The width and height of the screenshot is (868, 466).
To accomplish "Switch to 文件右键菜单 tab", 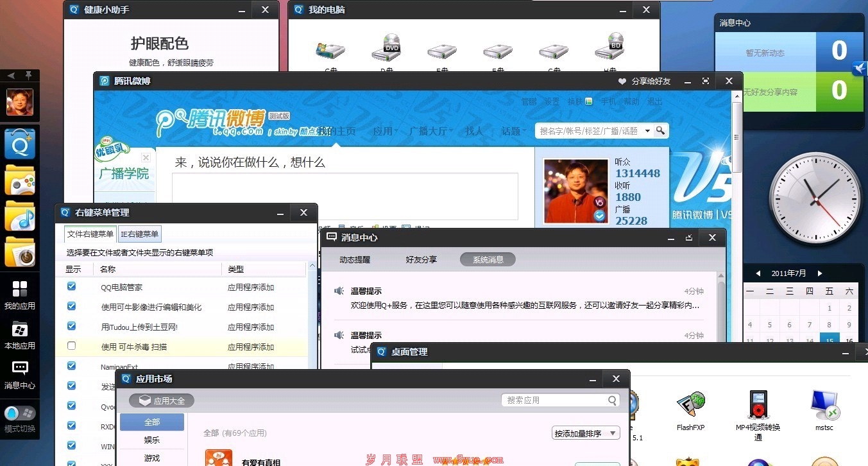I will (90, 234).
